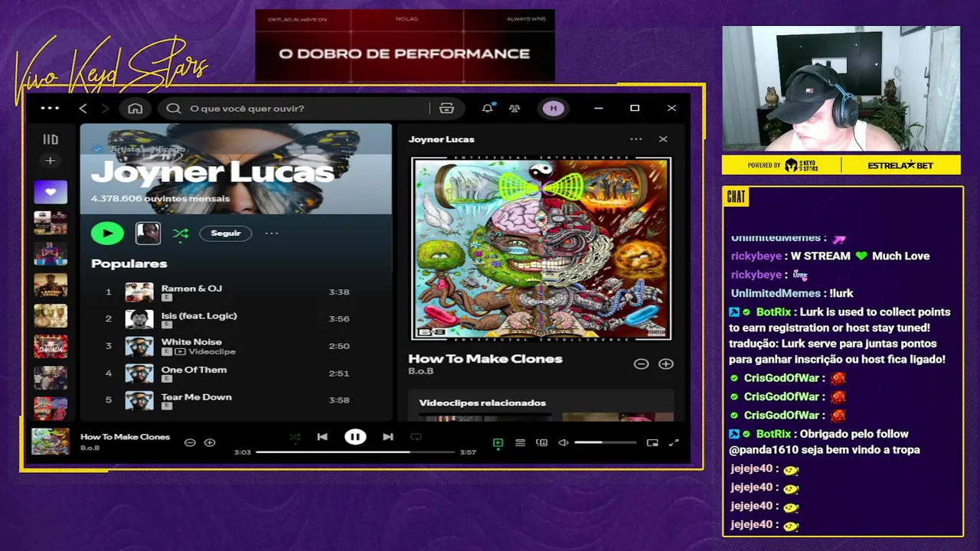Open the notifications bell
Image resolution: width=980 pixels, height=551 pixels.
click(487, 109)
